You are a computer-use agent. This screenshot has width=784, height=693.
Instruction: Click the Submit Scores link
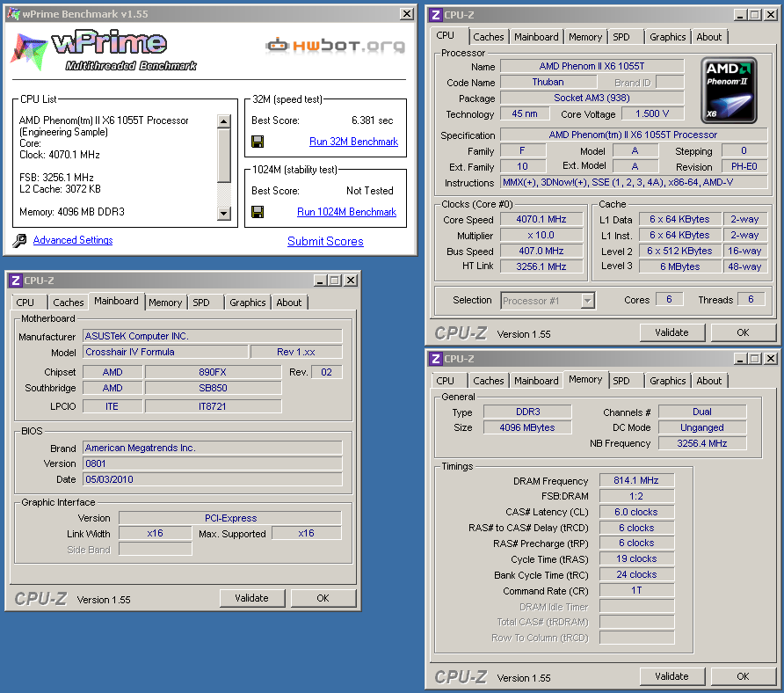[x=325, y=241]
